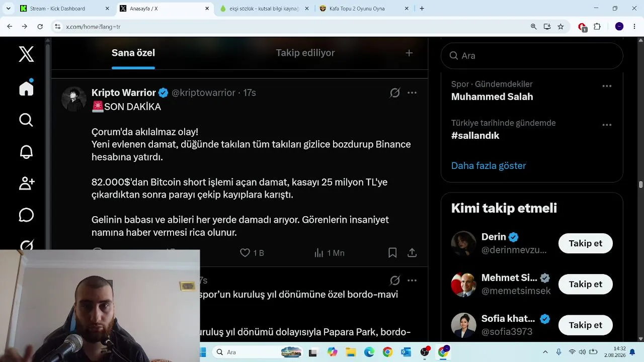Follow Sofia khat with Takip et button
Viewport: 644px width, 362px height.
(585, 325)
